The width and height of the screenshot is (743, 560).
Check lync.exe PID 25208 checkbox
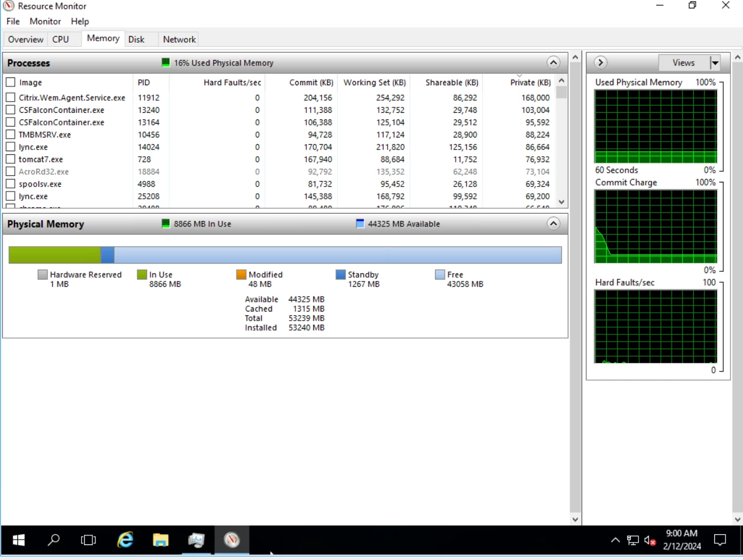pyautogui.click(x=10, y=196)
